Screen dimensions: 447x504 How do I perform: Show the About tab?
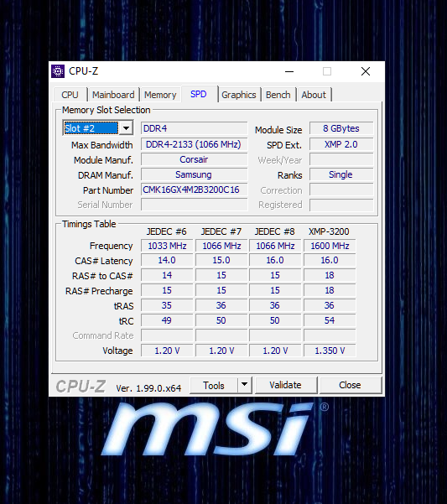[314, 95]
